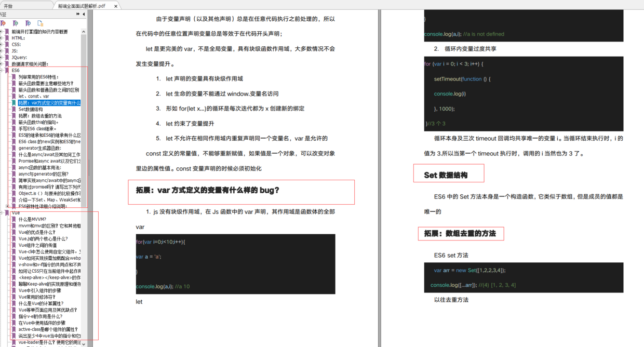Open bookmark Vue中引入组件的步骤

(x=39, y=290)
